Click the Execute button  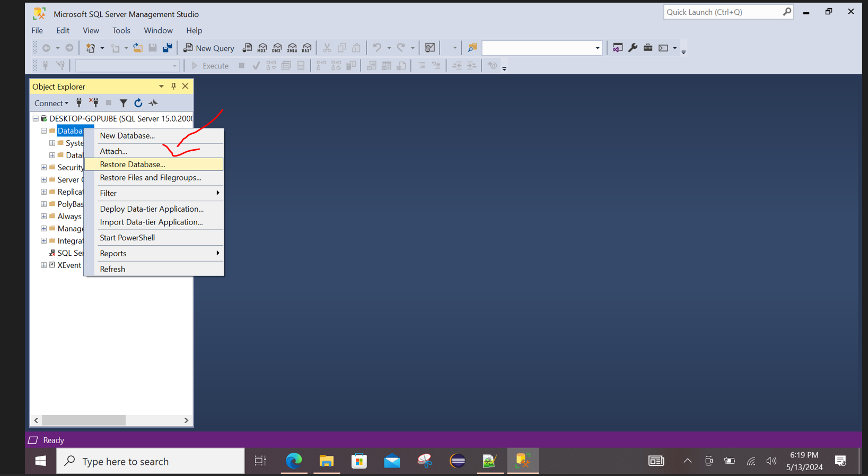pyautogui.click(x=210, y=66)
